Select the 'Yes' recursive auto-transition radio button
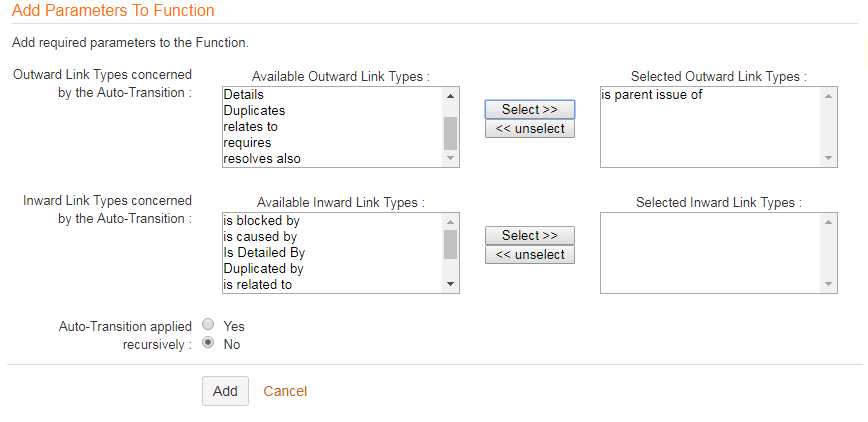 (x=208, y=325)
